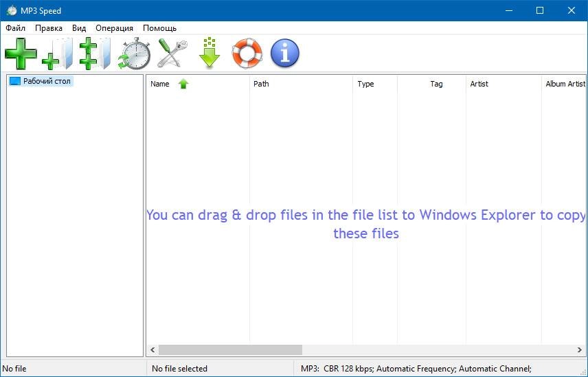Viewport: 588px width, 377px height.
Task: Click the drag & drop hint text
Action: pos(365,224)
